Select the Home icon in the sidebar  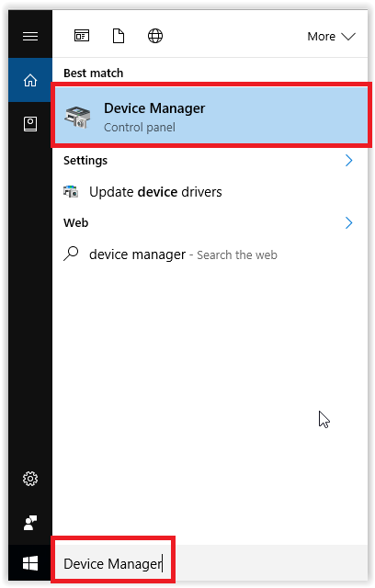[x=30, y=80]
